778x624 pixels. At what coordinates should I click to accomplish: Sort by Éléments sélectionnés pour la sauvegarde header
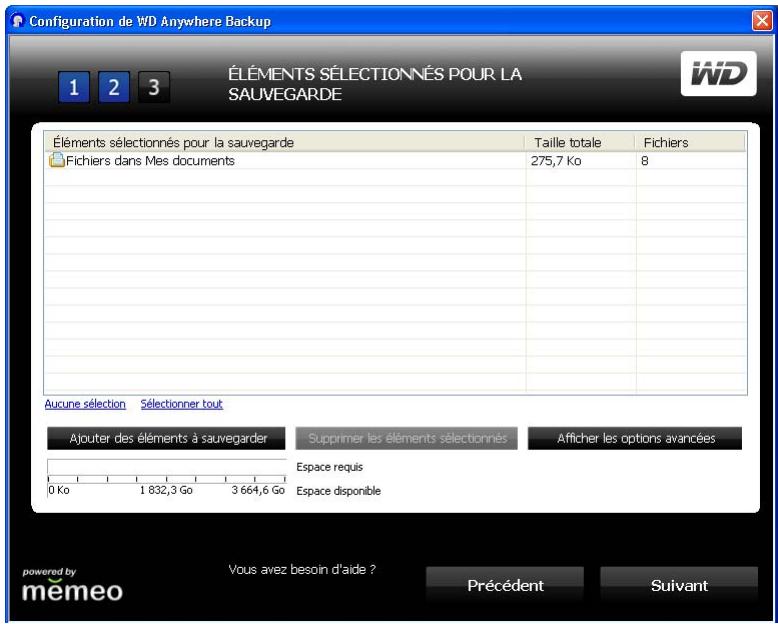(x=285, y=142)
